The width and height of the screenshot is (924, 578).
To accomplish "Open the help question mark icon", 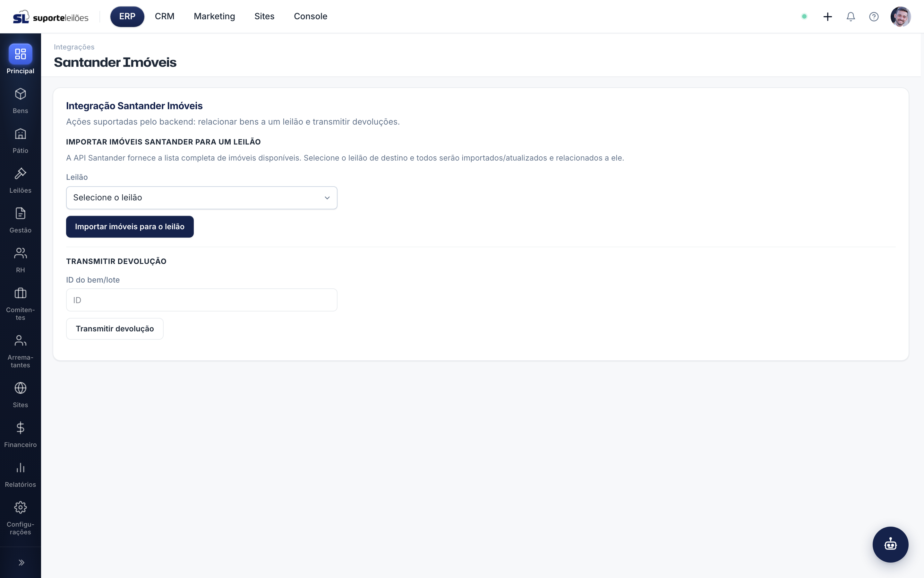I will click(874, 16).
